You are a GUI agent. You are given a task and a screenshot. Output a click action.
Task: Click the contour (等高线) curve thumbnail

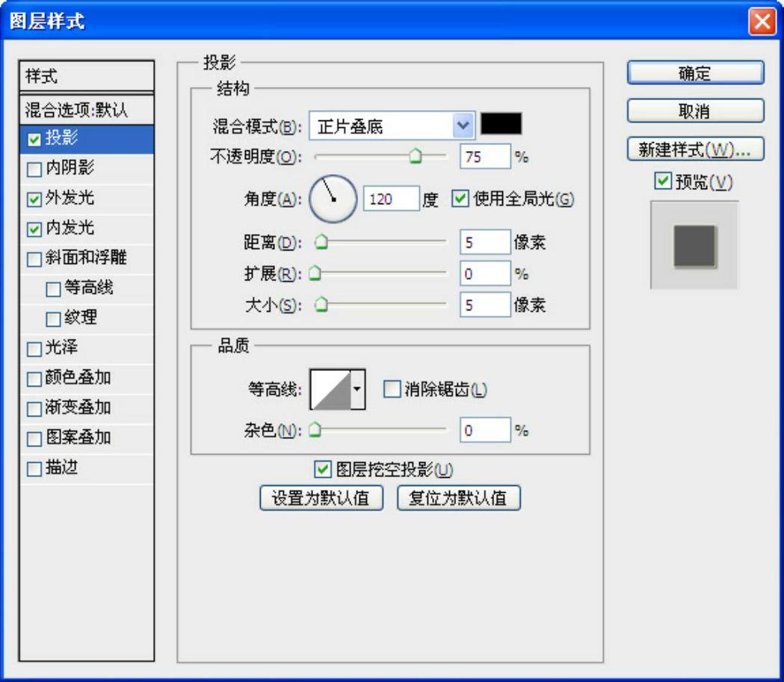click(330, 390)
